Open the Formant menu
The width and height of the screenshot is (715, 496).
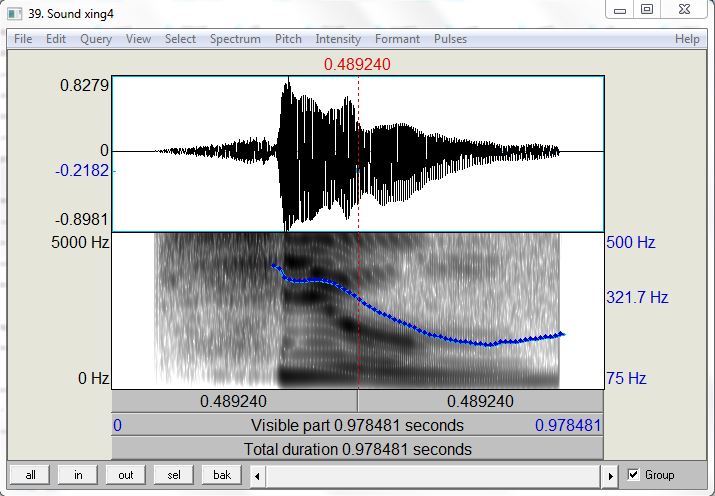(x=397, y=39)
